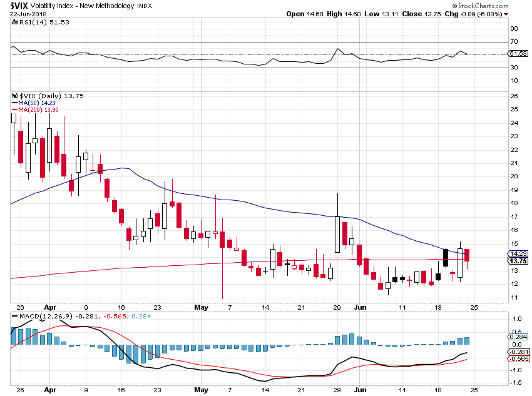Click the 51.53 RSI value tag on the axis

(x=518, y=54)
